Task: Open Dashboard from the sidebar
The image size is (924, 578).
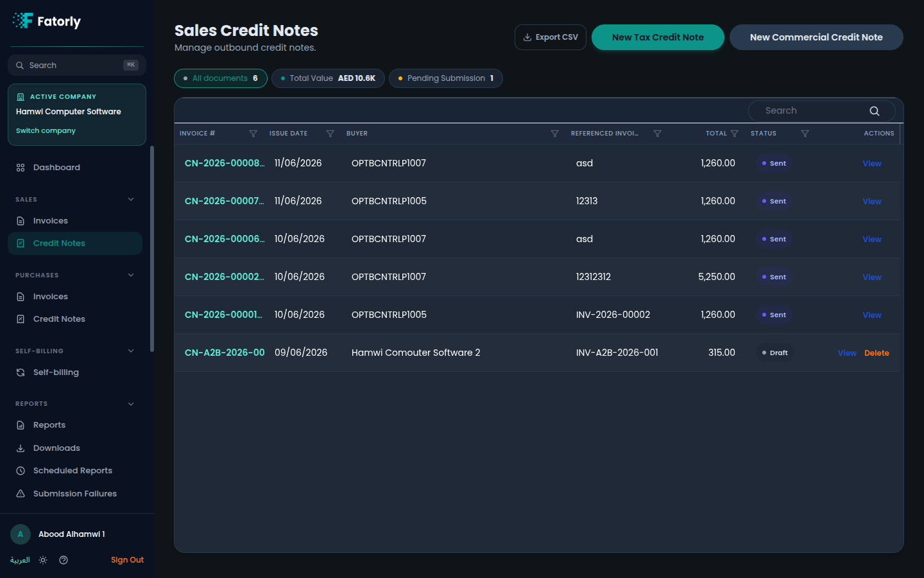Action: pyautogui.click(x=75, y=168)
